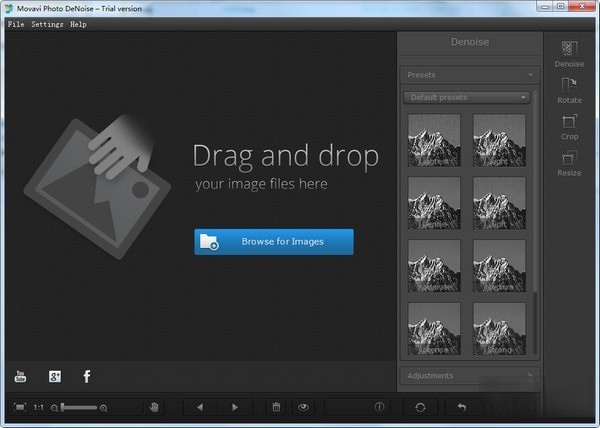Activate the hand pan tool

pos(155,407)
